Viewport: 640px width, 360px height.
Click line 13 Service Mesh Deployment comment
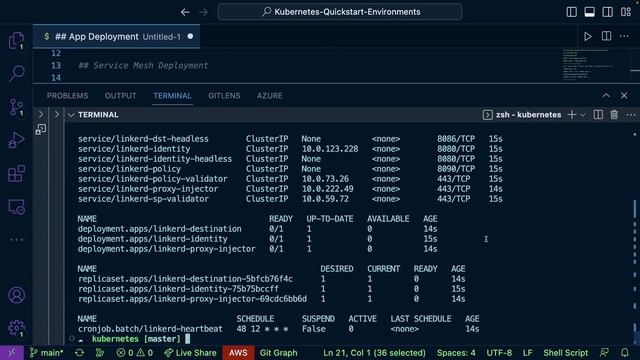point(143,66)
